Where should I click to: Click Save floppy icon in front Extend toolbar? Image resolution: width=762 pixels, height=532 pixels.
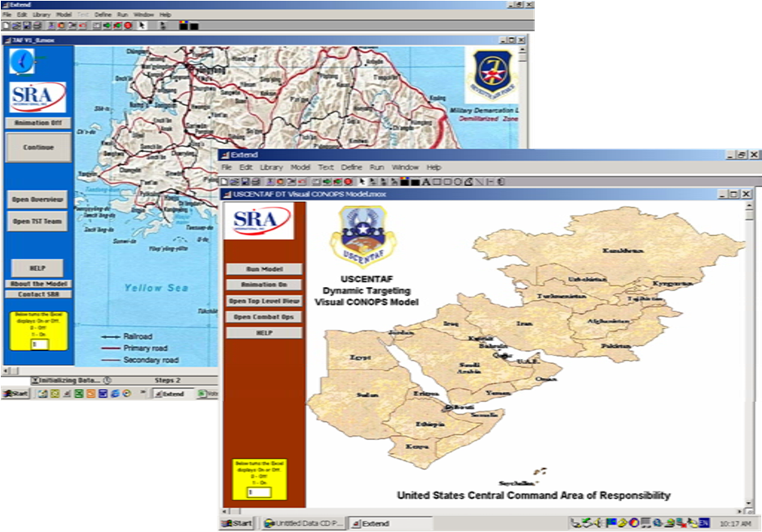tap(245, 182)
